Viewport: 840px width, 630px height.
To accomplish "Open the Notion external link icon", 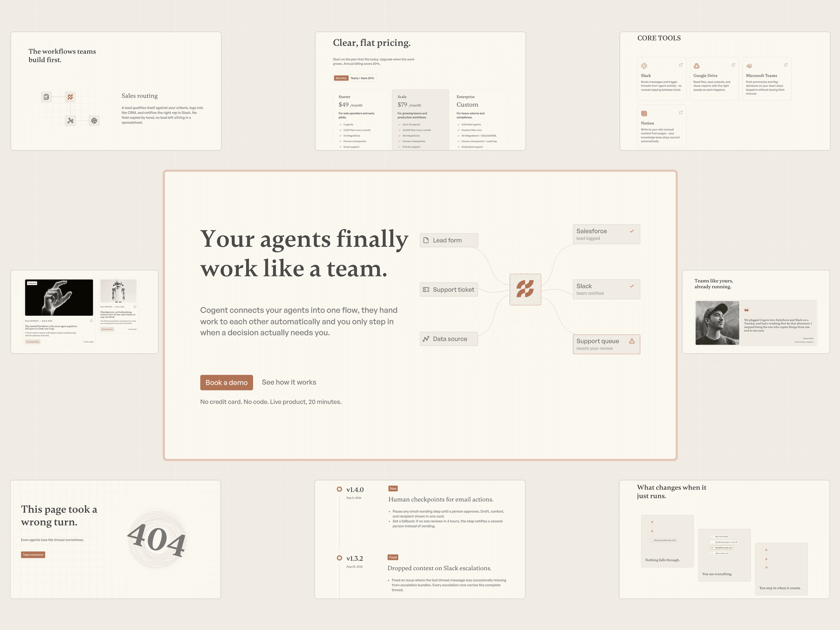I will tap(681, 112).
